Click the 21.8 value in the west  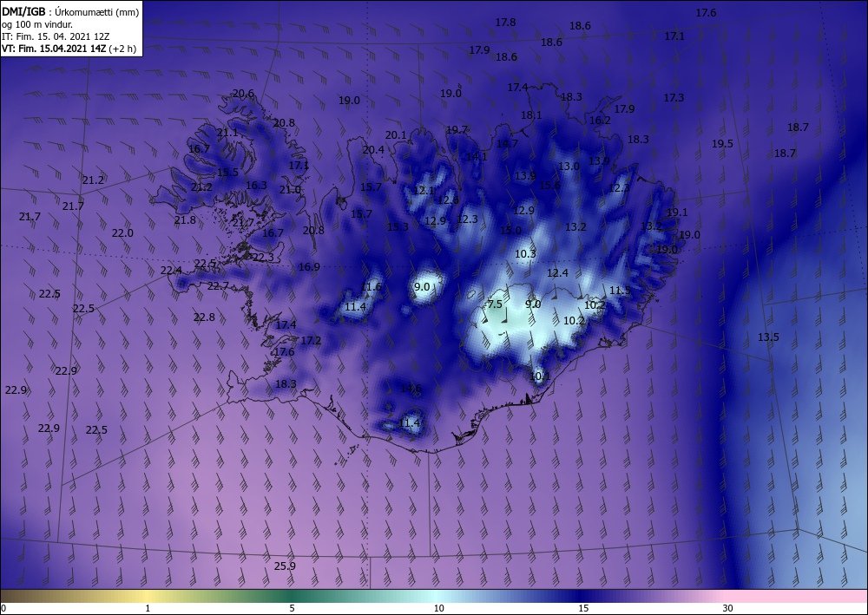pyautogui.click(x=185, y=220)
